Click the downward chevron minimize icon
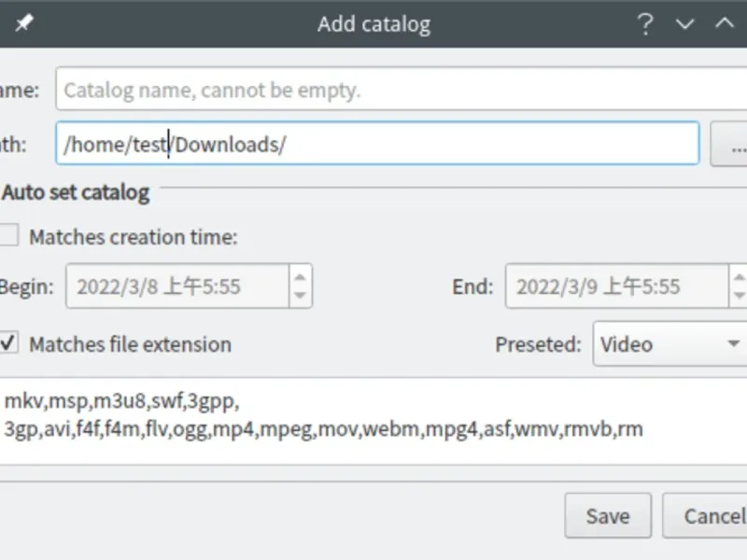The image size is (747, 560). (x=685, y=24)
